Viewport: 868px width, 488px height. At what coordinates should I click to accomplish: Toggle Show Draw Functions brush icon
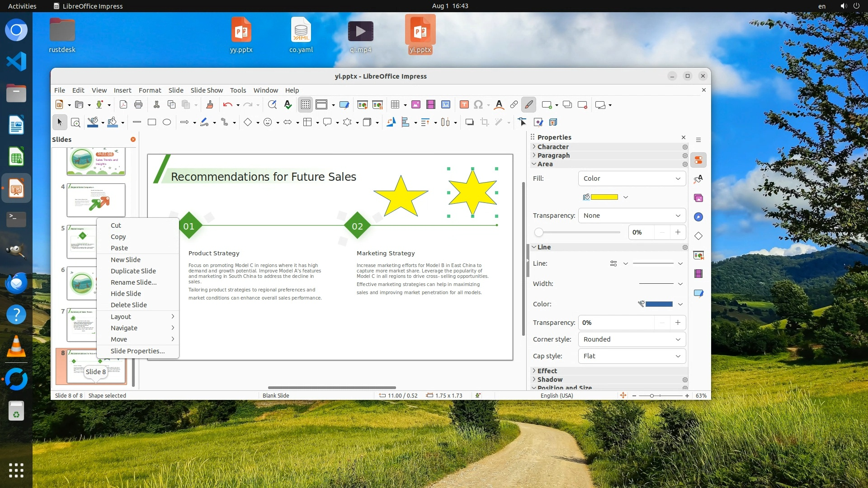pyautogui.click(x=528, y=105)
